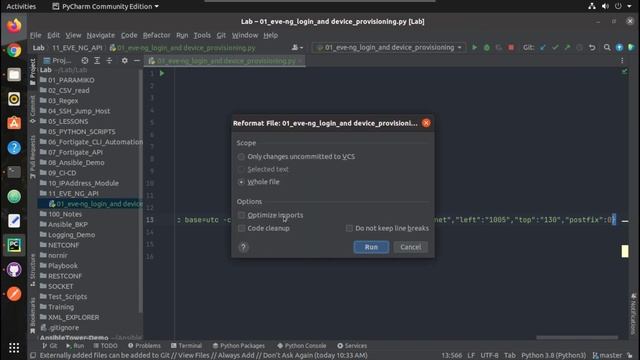This screenshot has height=360, width=640.
Task: Switch to the Terminal tool window tab
Action: (x=186, y=346)
